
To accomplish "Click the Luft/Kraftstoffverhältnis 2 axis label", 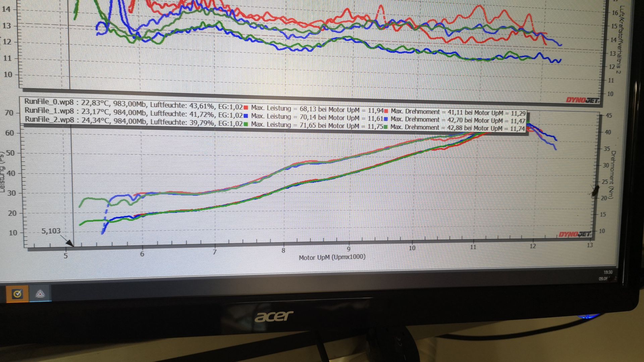I will tap(621, 40).
